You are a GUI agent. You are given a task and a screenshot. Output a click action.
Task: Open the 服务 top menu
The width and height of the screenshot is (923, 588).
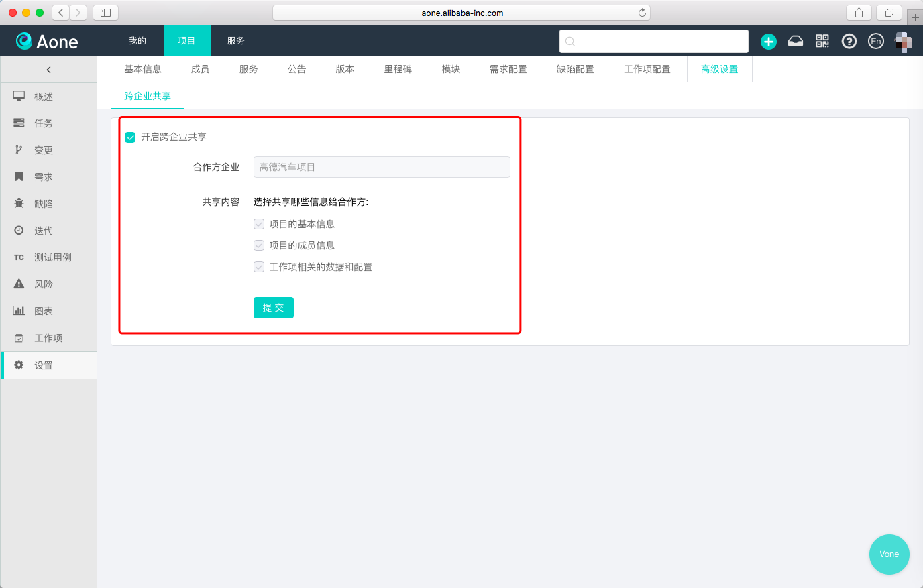[x=236, y=41]
